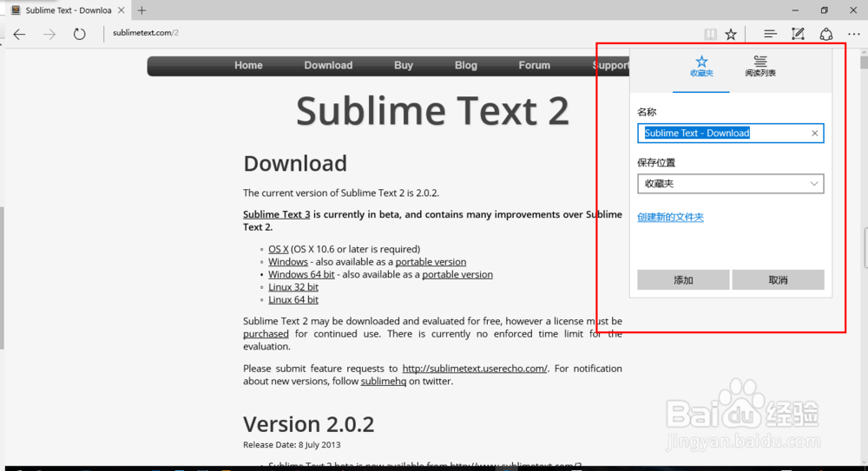868x471 pixels.
Task: Open the Hub icon with three lines
Action: click(x=769, y=35)
